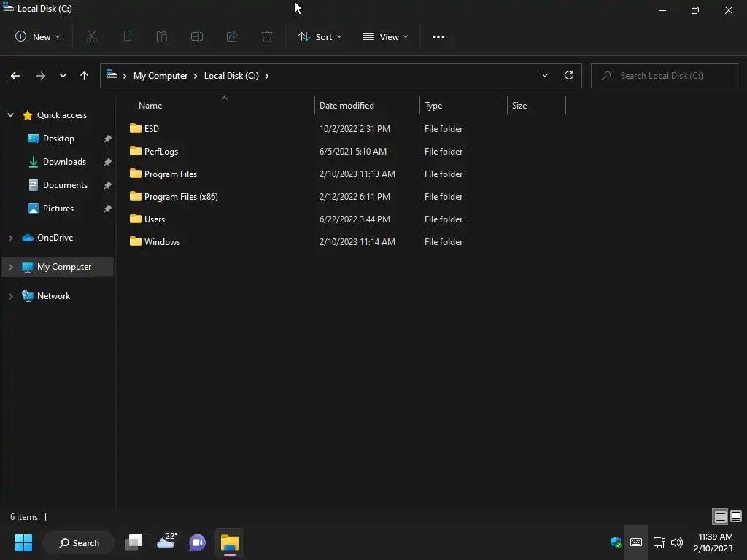The image size is (747, 560).
Task: Switch to details view layout icon
Action: click(720, 516)
